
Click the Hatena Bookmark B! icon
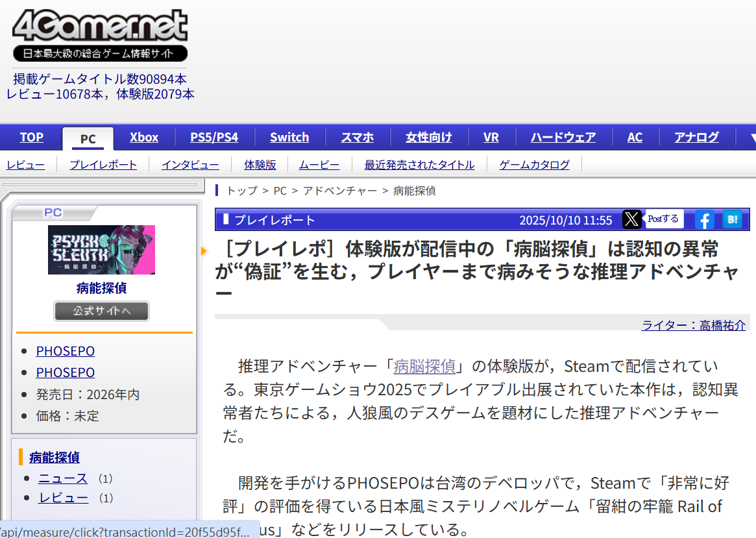coord(732,220)
